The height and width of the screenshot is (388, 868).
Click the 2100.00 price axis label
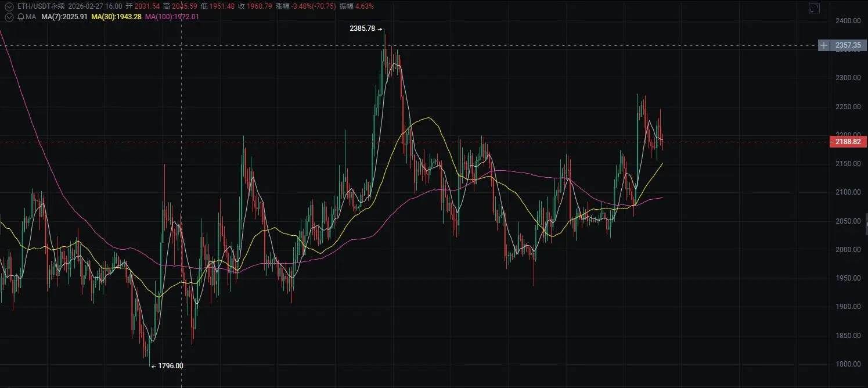848,192
